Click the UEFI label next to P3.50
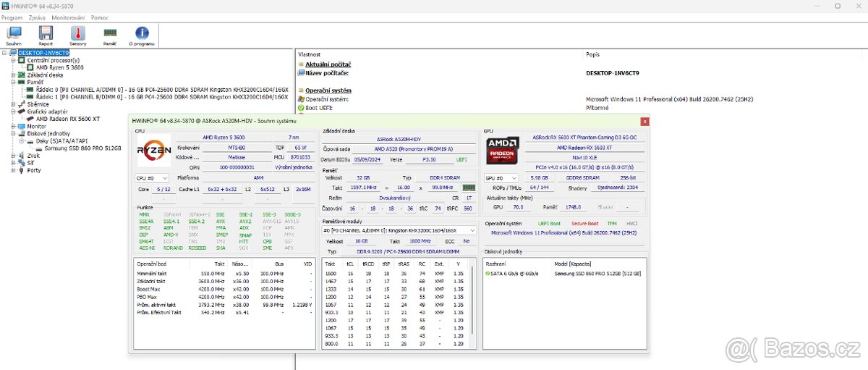 point(462,159)
